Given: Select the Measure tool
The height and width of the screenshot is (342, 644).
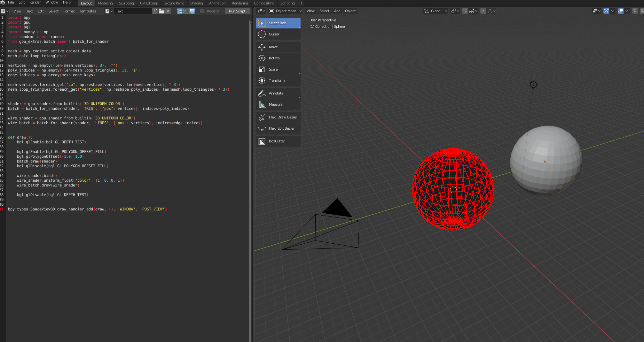Looking at the screenshot, I should pyautogui.click(x=278, y=104).
